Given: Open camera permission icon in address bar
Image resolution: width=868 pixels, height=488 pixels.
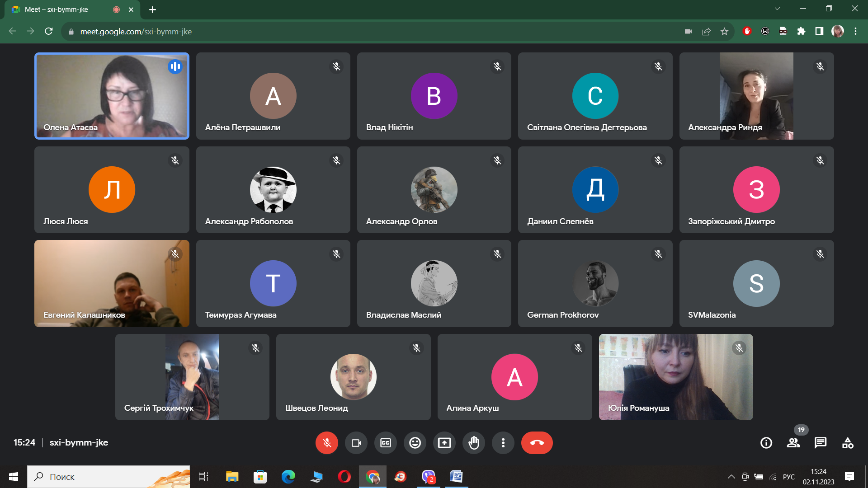Looking at the screenshot, I should 688,31.
